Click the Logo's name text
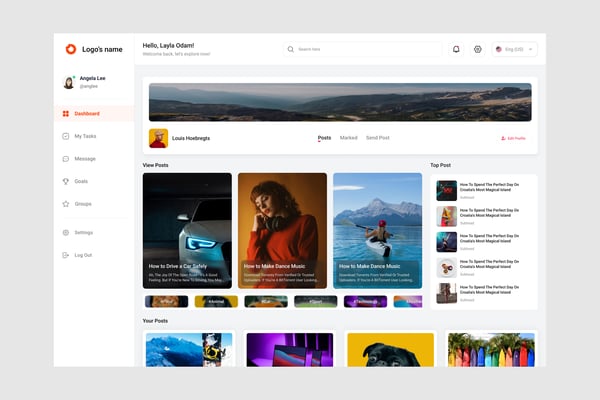 pos(102,49)
